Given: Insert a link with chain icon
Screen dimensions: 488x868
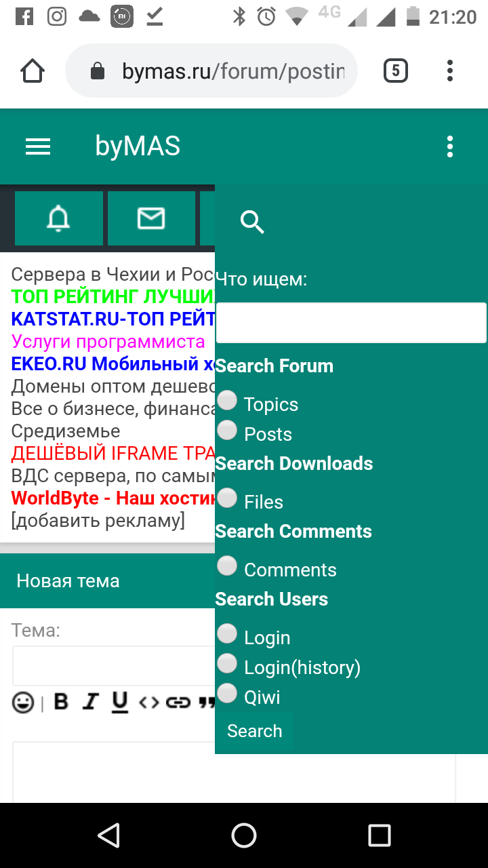Looking at the screenshot, I should coord(178,703).
